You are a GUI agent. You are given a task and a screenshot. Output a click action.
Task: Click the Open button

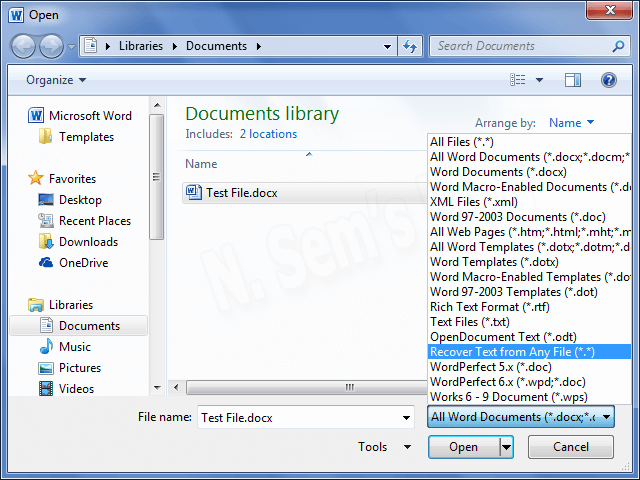click(x=464, y=447)
